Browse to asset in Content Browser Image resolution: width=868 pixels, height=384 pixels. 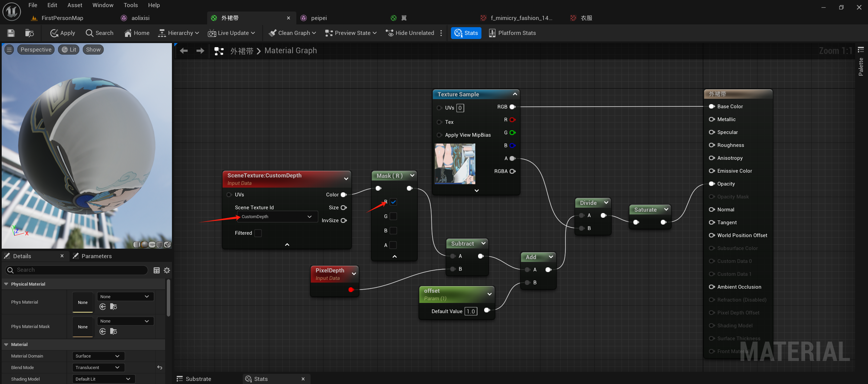(x=29, y=33)
